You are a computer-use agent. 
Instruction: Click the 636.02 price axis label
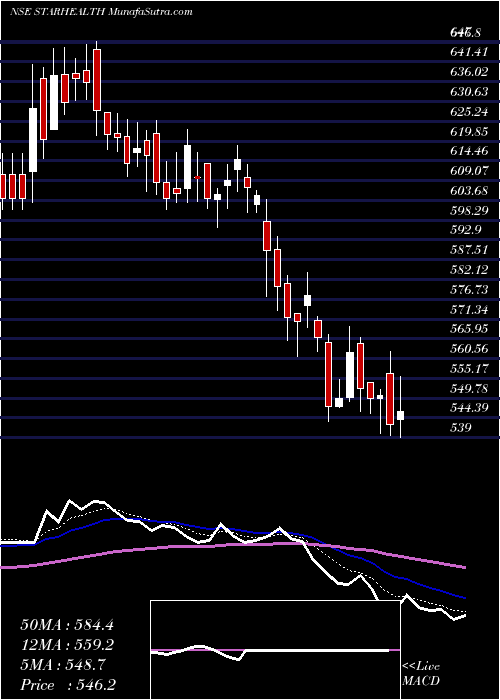[x=471, y=72]
